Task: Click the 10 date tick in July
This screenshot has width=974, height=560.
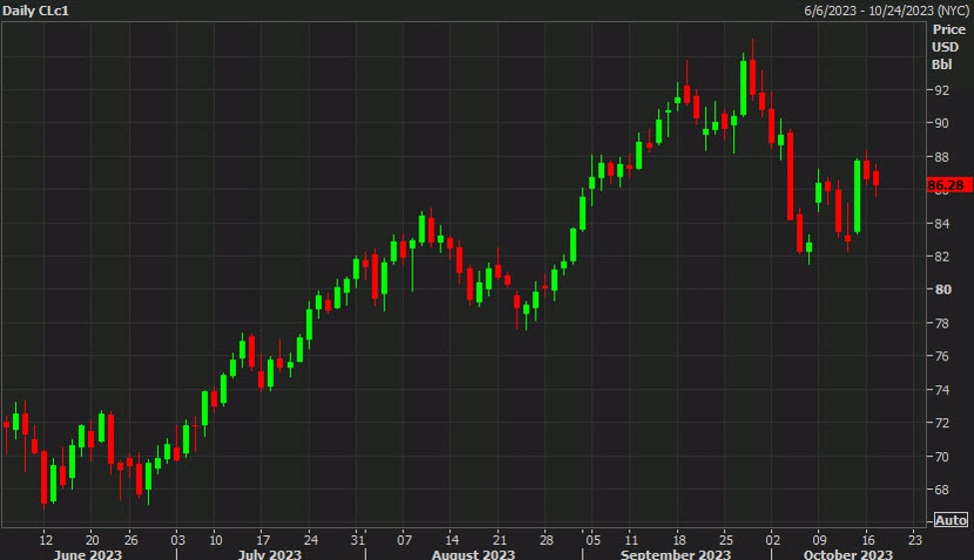Action: 216,539
